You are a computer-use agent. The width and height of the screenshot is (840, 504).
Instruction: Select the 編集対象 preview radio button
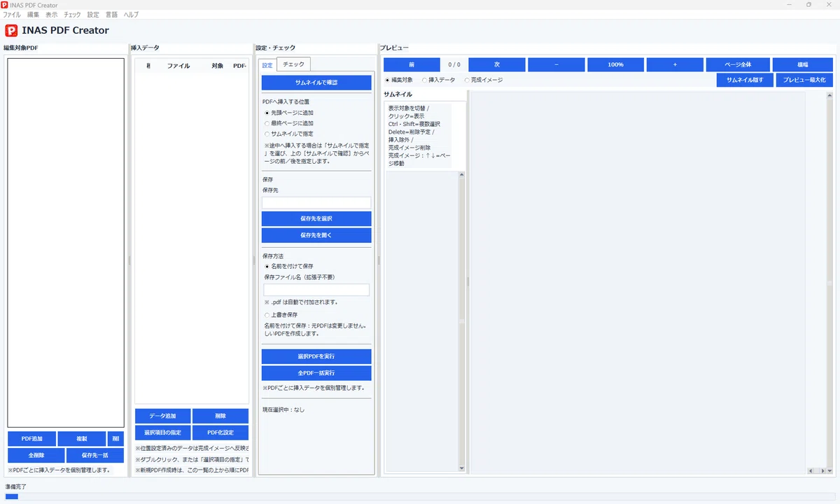pos(388,80)
